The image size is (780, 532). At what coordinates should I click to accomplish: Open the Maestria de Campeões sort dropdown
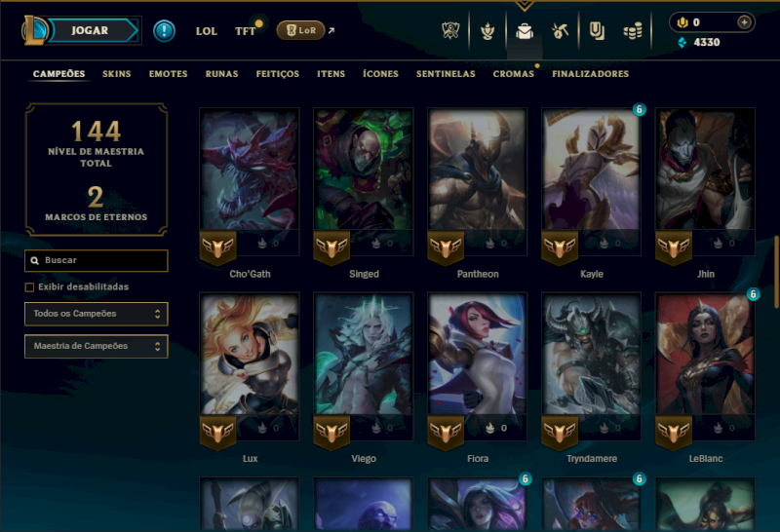point(96,346)
